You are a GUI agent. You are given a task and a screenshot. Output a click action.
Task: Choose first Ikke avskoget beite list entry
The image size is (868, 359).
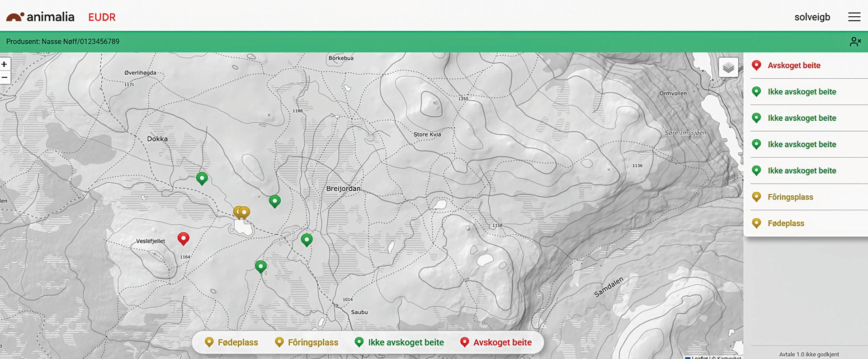802,92
